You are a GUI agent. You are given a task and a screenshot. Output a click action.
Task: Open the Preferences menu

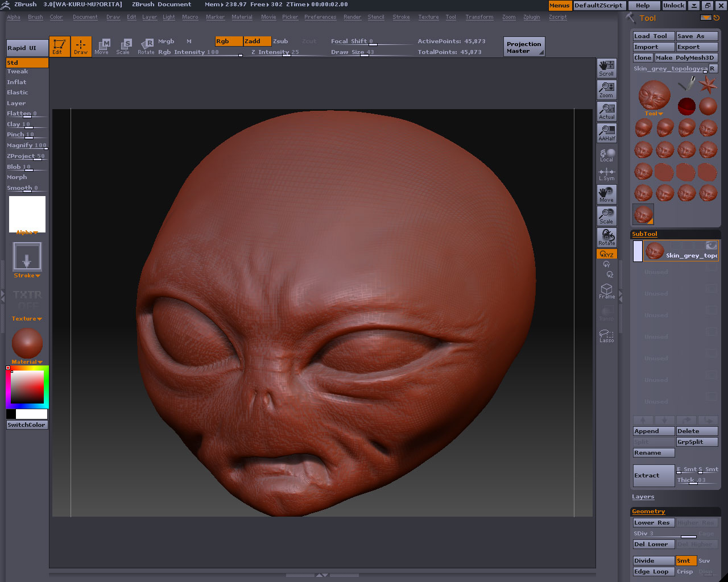pyautogui.click(x=320, y=17)
